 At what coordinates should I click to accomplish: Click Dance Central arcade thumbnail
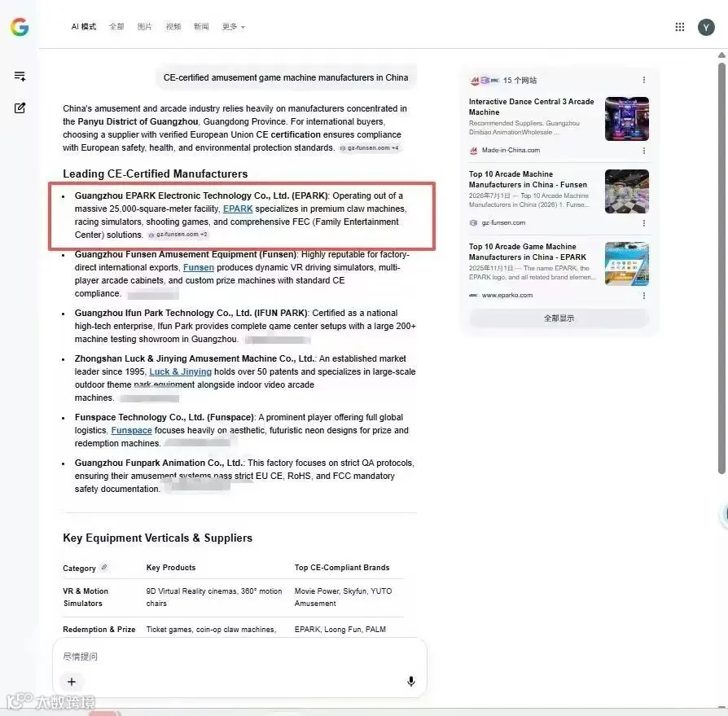[627, 119]
